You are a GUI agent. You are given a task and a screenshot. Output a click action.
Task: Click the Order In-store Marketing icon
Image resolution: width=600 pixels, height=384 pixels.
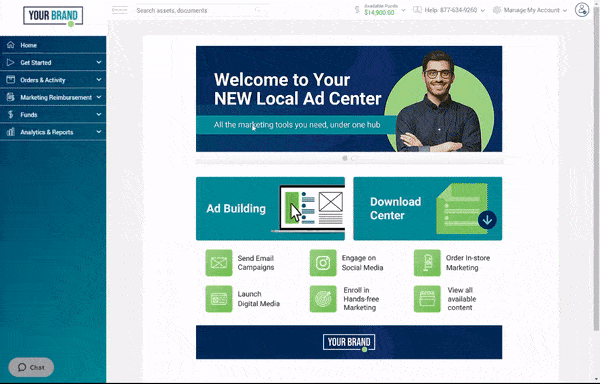point(427,263)
